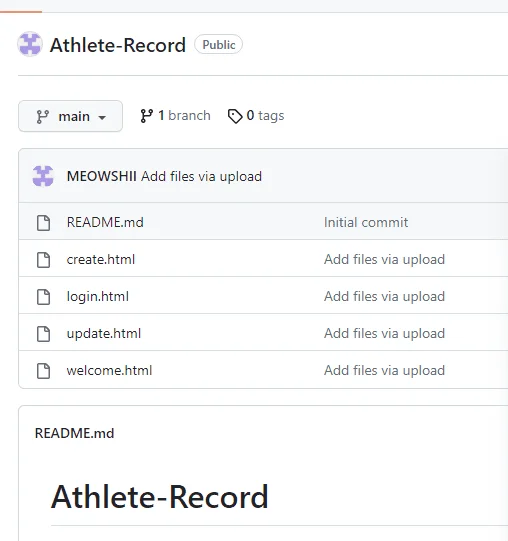Viewport: 508px width, 541px height.
Task: Open the welcome.html file
Action: coord(109,371)
